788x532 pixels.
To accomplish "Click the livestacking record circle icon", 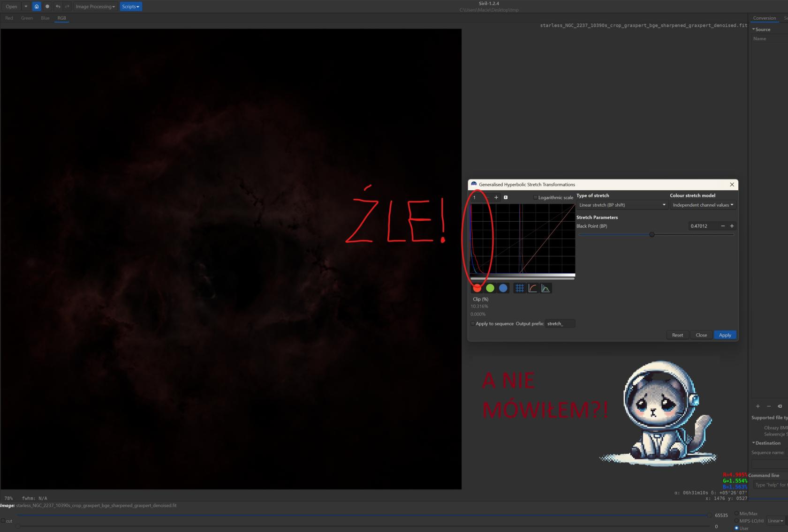I will [47, 7].
